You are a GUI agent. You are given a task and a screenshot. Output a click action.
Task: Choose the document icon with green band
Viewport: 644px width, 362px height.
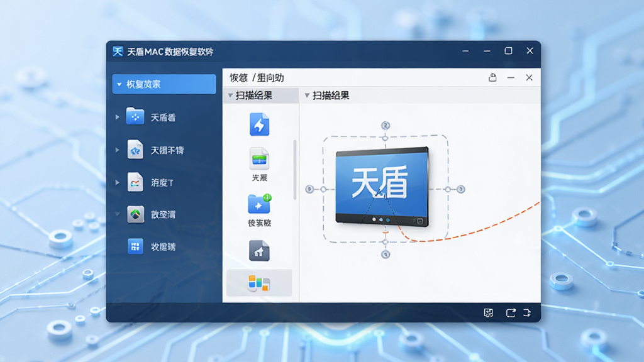point(259,158)
